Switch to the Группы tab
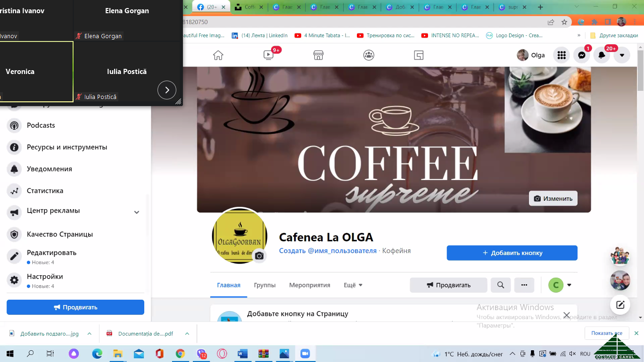Viewport: 644px width, 362px height. point(264,285)
